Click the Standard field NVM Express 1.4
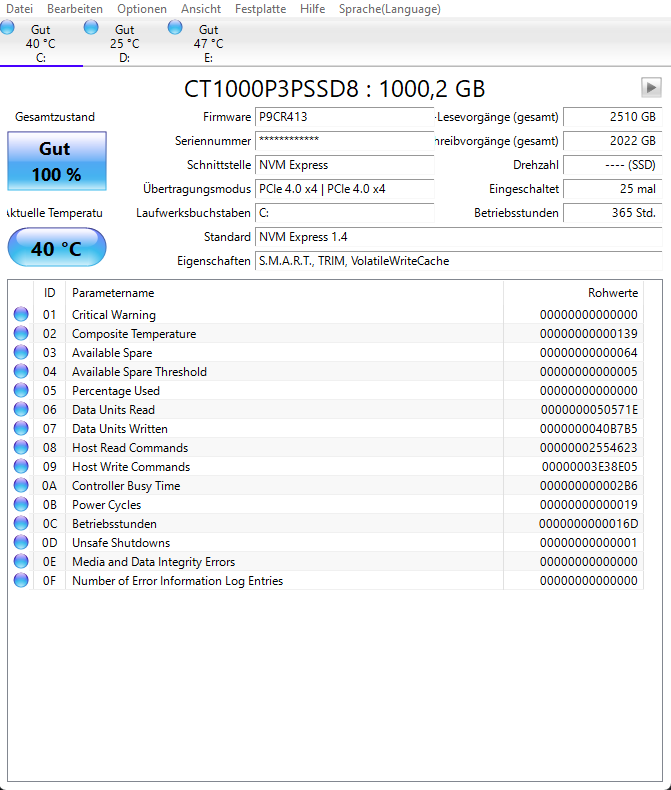 [458, 237]
